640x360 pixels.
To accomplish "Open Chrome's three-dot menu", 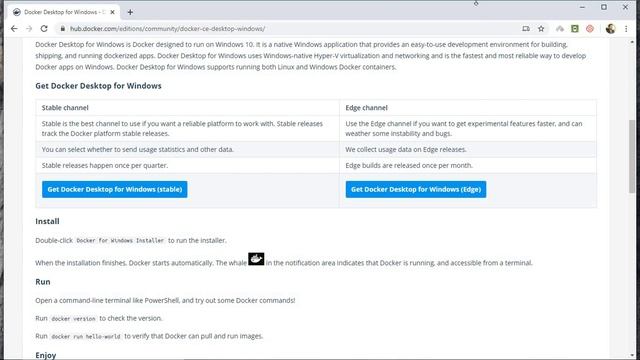I will 626,29.
